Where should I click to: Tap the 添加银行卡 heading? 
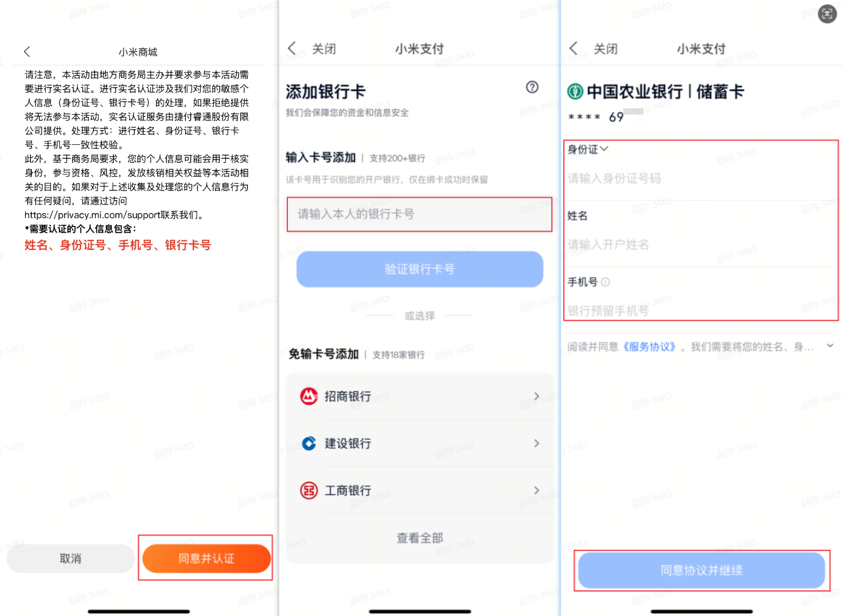[325, 92]
